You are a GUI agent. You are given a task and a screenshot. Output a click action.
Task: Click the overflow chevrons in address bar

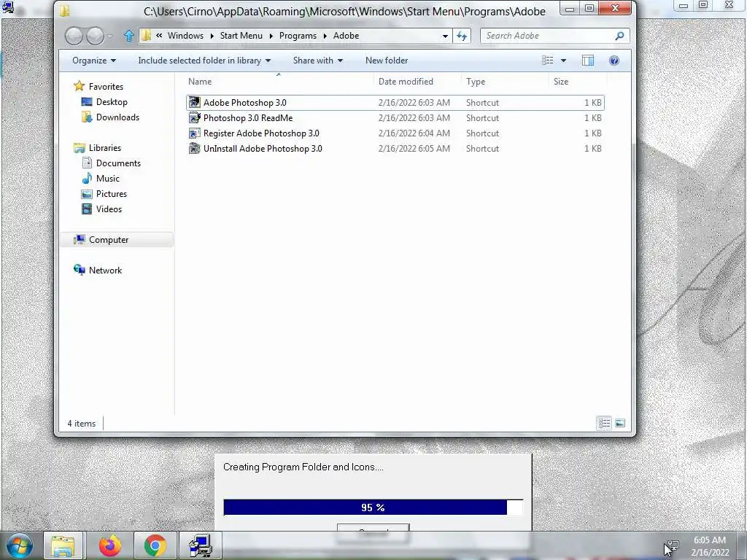tap(159, 36)
